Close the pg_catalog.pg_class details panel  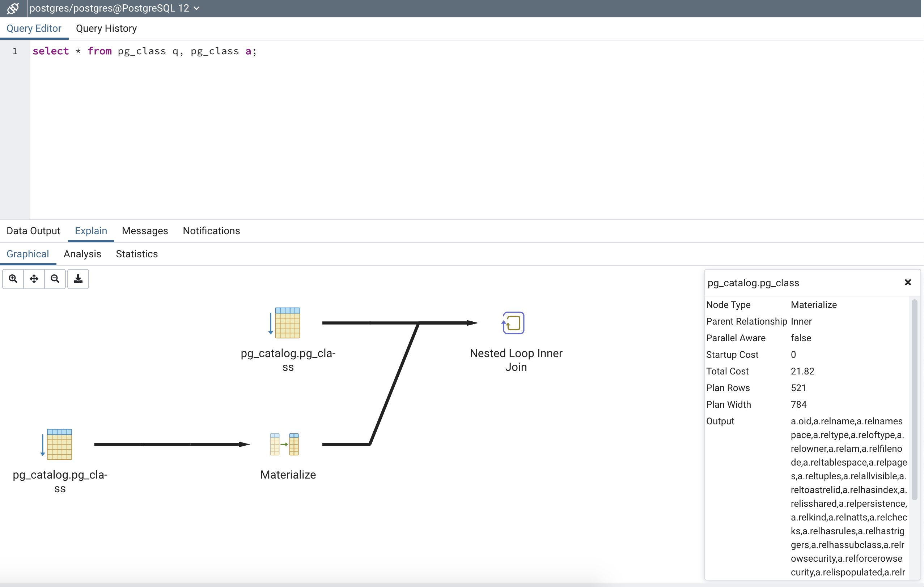coord(907,283)
